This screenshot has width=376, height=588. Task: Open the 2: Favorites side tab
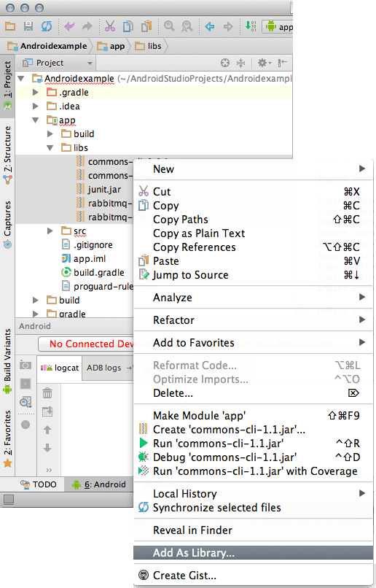pyautogui.click(x=7, y=439)
